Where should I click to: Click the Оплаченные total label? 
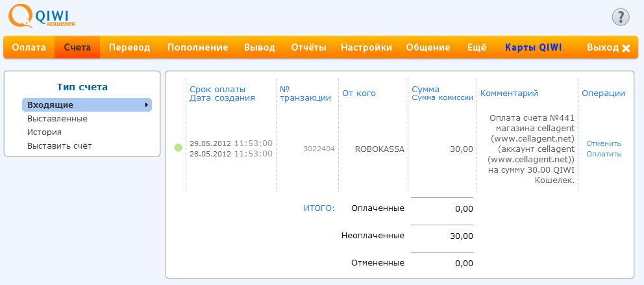coord(378,208)
